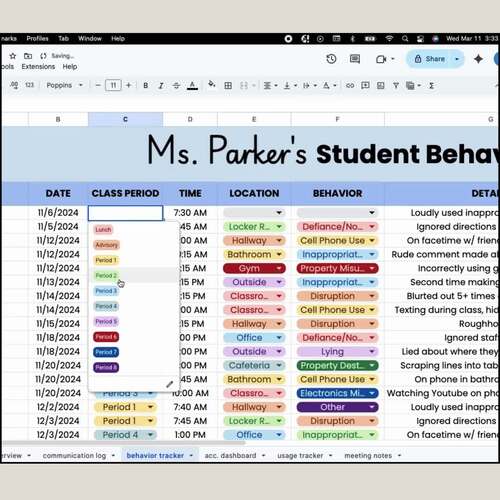Open horizontal align dropdown

(x=271, y=86)
